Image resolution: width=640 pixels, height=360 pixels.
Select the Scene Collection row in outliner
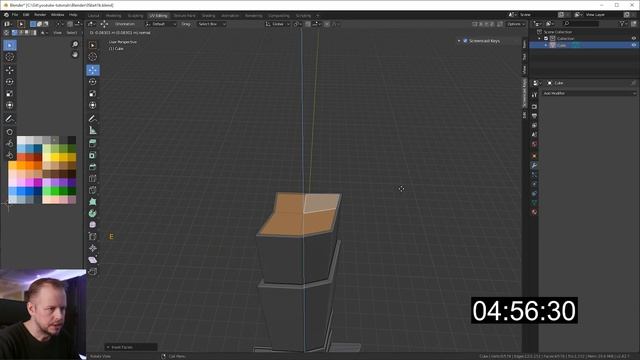583,32
